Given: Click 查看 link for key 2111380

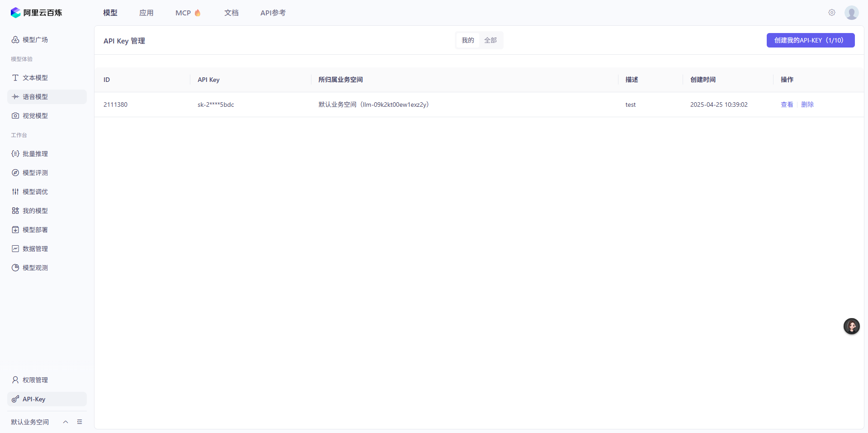Looking at the screenshot, I should (787, 105).
